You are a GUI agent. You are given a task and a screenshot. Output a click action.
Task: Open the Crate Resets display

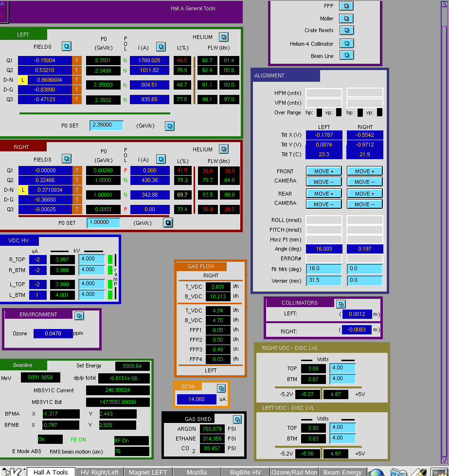click(x=346, y=30)
